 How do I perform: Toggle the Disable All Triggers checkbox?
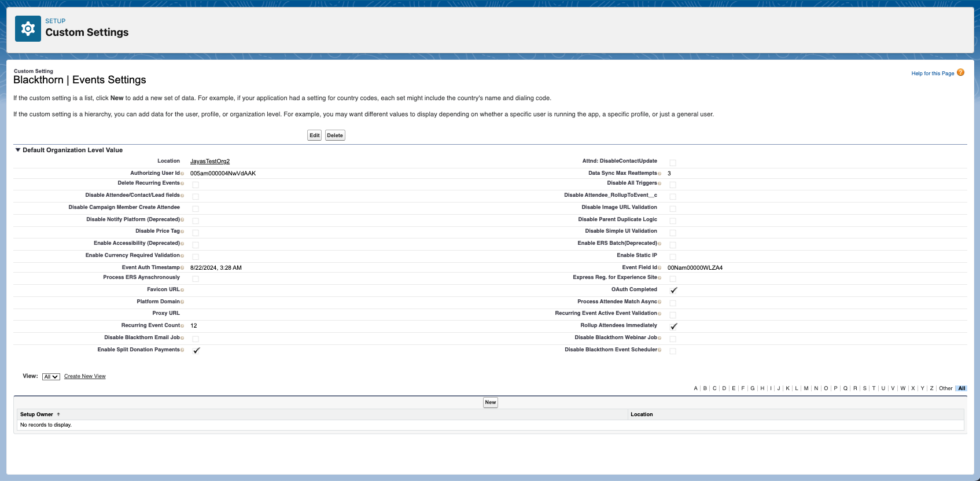(673, 185)
